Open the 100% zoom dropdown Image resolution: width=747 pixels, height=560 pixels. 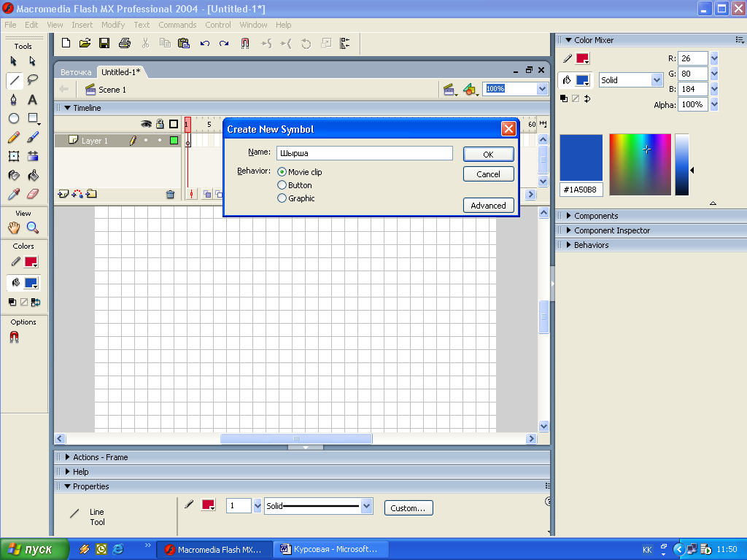pyautogui.click(x=542, y=88)
